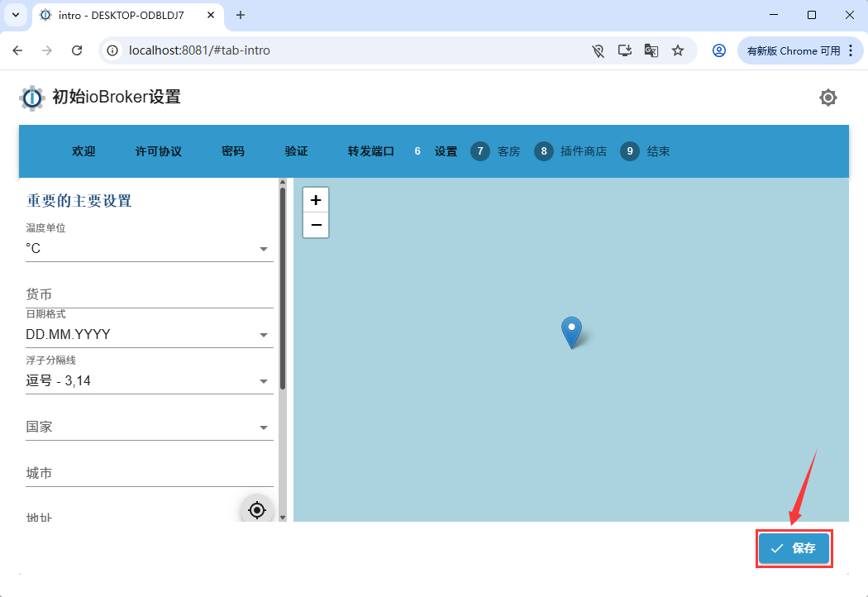
Task: Click the 保存 save button
Action: (x=794, y=548)
